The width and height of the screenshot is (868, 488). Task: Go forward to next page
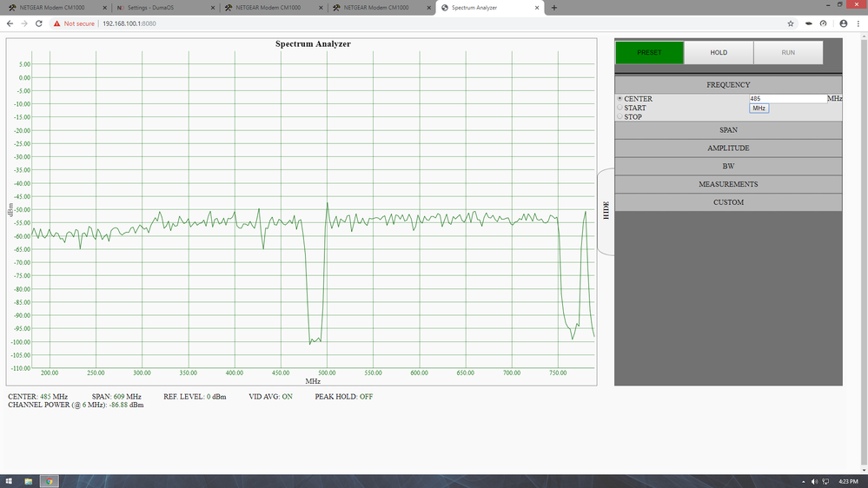point(24,23)
